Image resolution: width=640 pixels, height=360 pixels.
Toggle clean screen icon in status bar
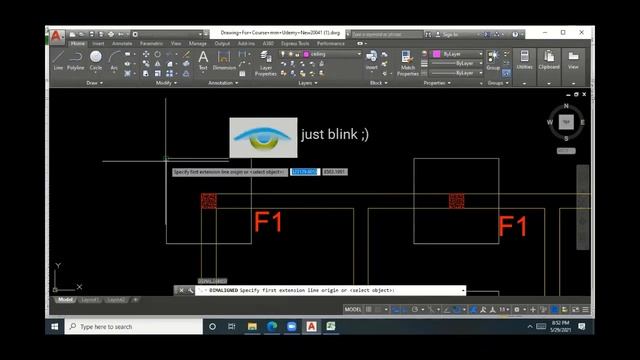576,309
